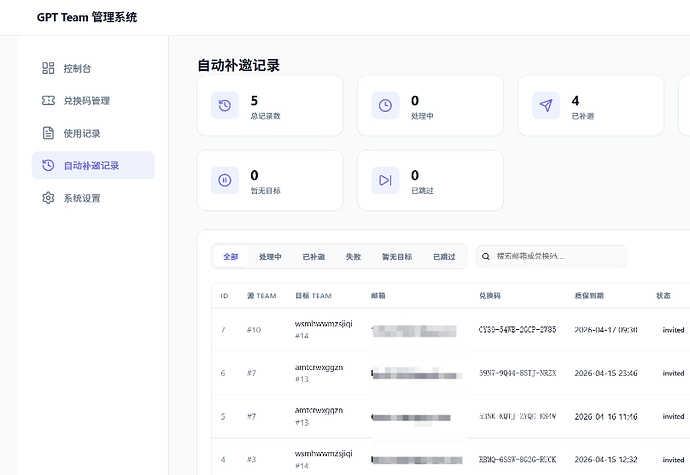Click expiry date 2026-04-15 23:46
Image resolution: width=690 pixels, height=475 pixels.
click(x=606, y=373)
